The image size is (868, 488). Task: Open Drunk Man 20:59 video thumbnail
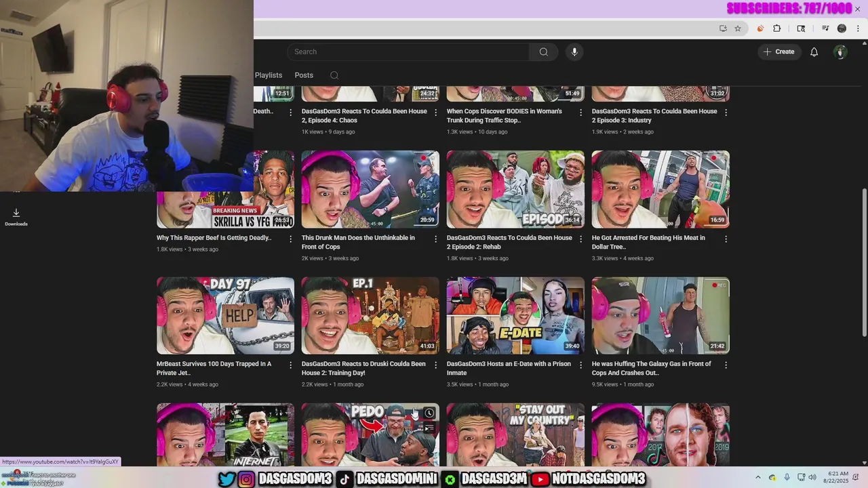click(370, 189)
